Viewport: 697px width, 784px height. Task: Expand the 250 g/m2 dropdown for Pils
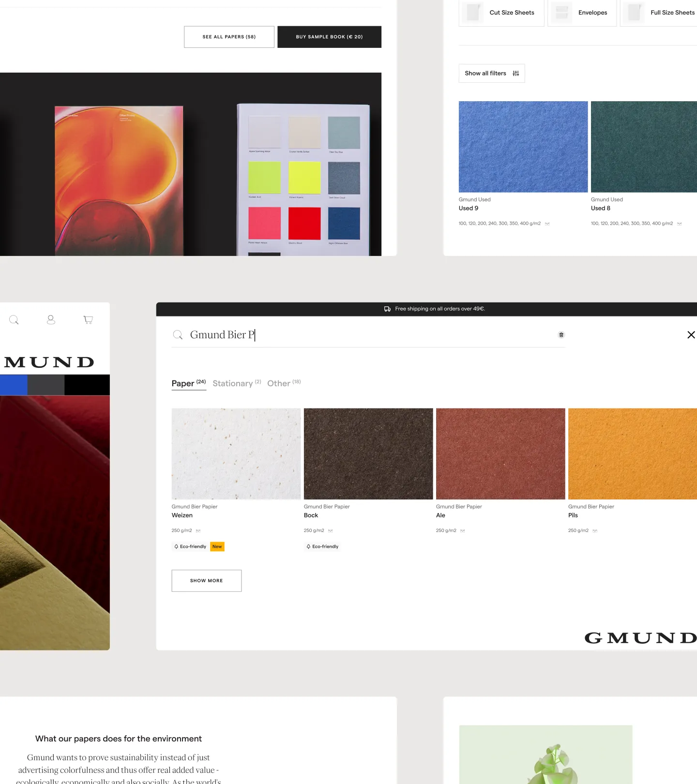pos(595,531)
